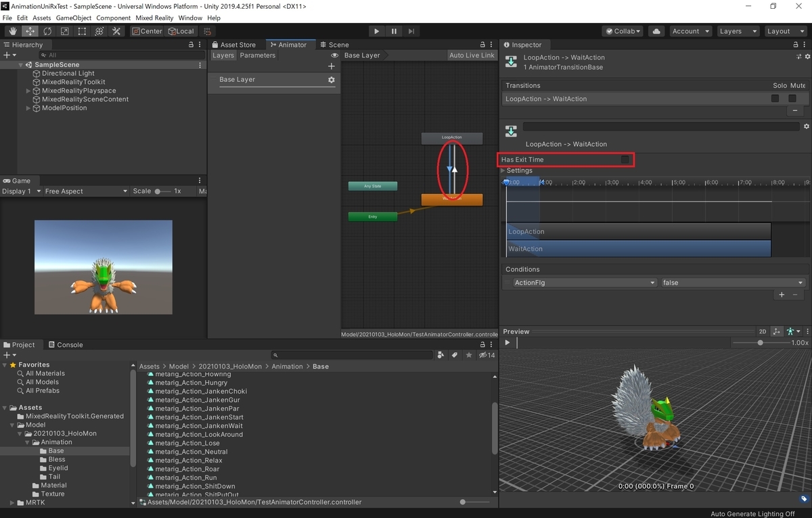Select the Transform tool

99,31
